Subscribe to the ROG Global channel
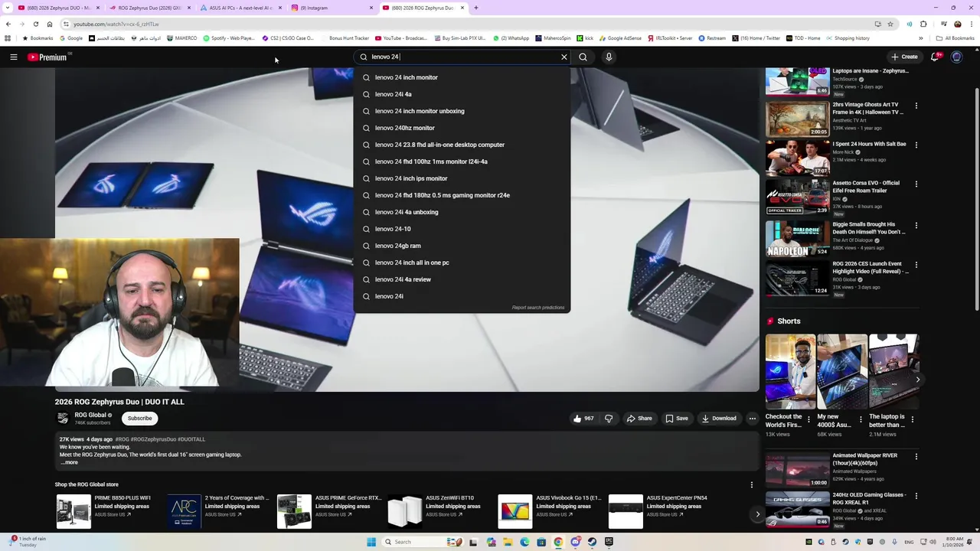980x551 pixels. pos(139,419)
